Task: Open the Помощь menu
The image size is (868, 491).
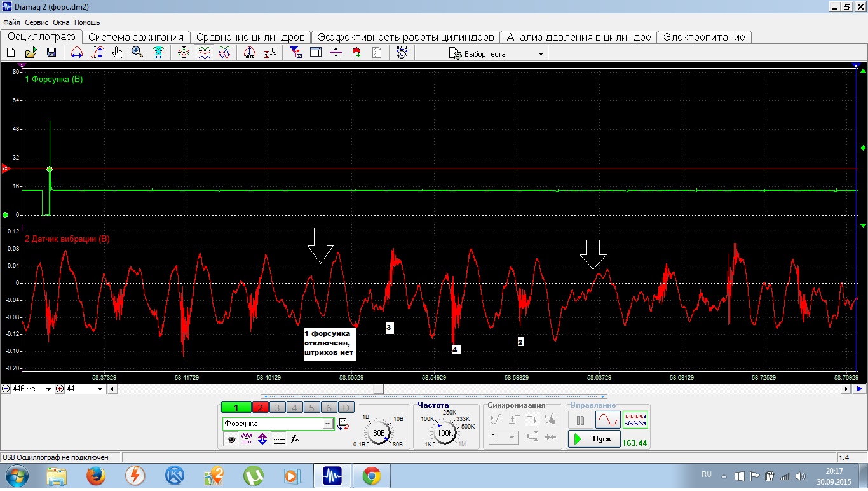Action: click(87, 22)
